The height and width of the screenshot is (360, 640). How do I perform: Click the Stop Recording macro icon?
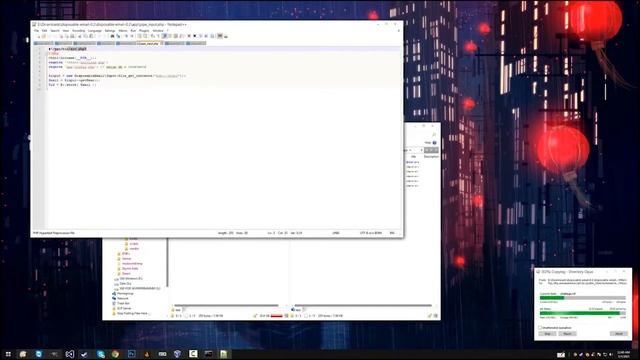click(x=195, y=36)
